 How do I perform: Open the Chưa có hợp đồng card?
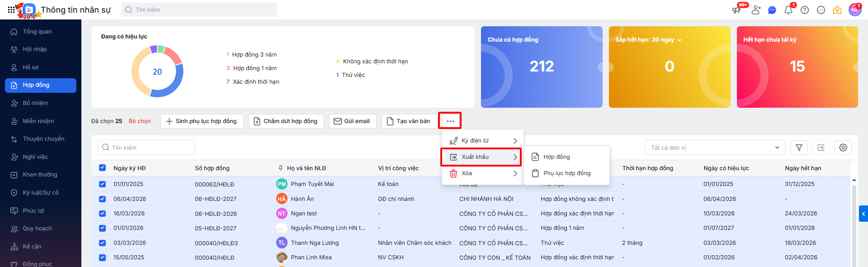[542, 67]
